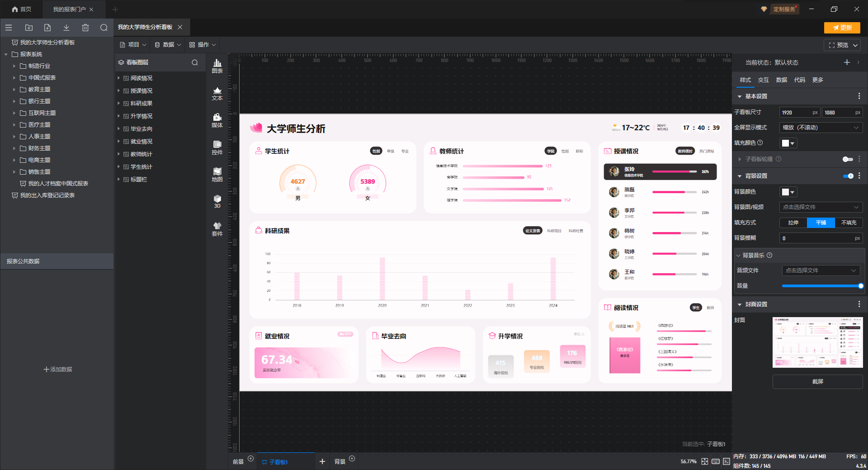Viewport: 868px width, 470px height.
Task: Open new tab with plus icon in title bar
Action: point(115,9)
